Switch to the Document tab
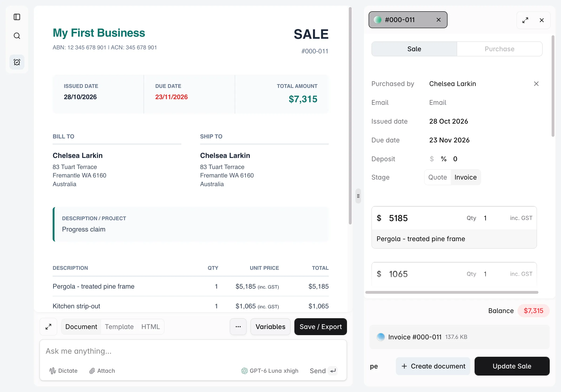The height and width of the screenshot is (392, 561). pos(81,327)
